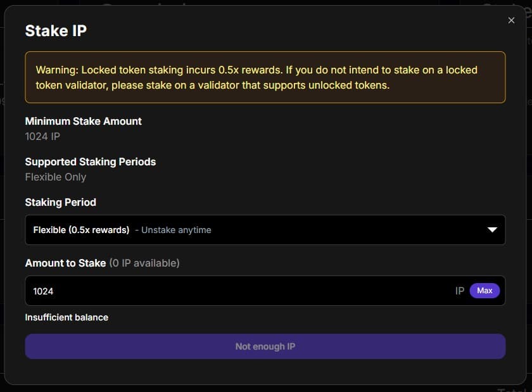
Task: Click the Staking Period dropdown arrow
Action: [492, 230]
